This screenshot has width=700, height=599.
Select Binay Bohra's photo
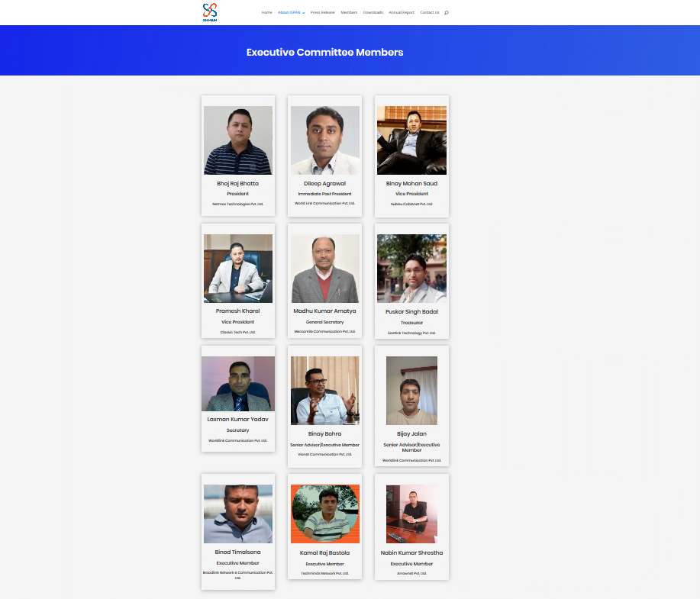click(x=324, y=391)
